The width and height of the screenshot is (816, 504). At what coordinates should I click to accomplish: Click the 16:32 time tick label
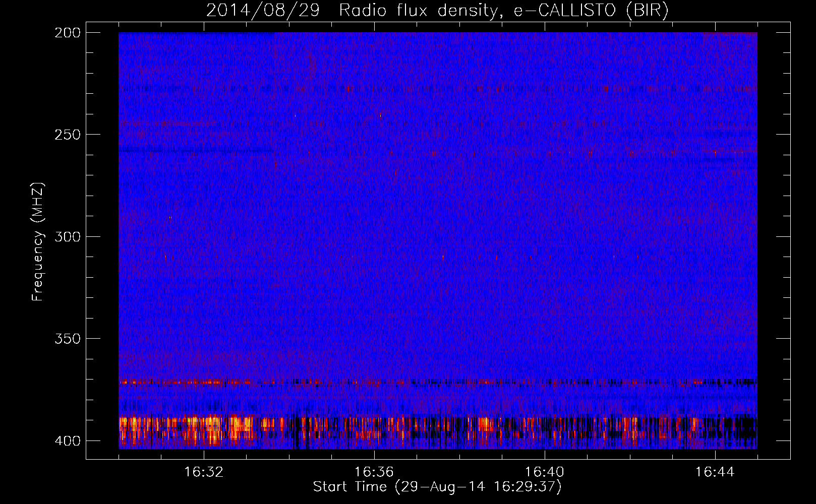pos(204,472)
